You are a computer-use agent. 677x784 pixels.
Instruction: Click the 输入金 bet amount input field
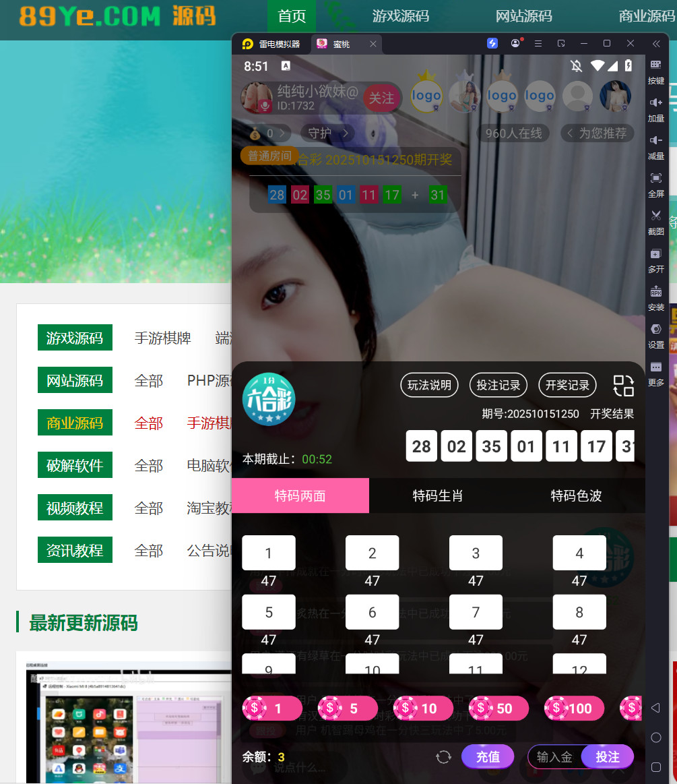point(554,757)
